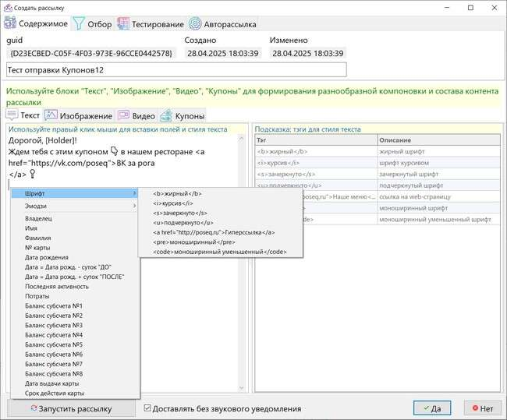The width and height of the screenshot is (507, 420).
Task: Choose Дата рождения from context menu
Action: (x=46, y=258)
